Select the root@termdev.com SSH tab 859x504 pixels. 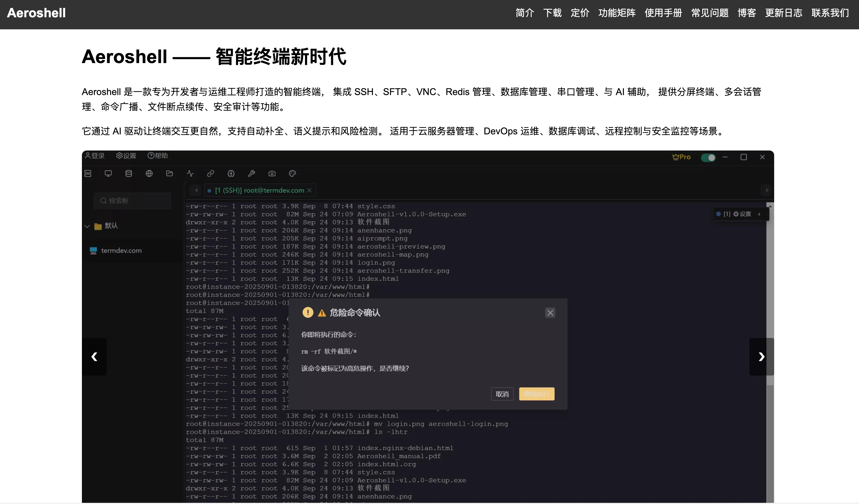(259, 190)
